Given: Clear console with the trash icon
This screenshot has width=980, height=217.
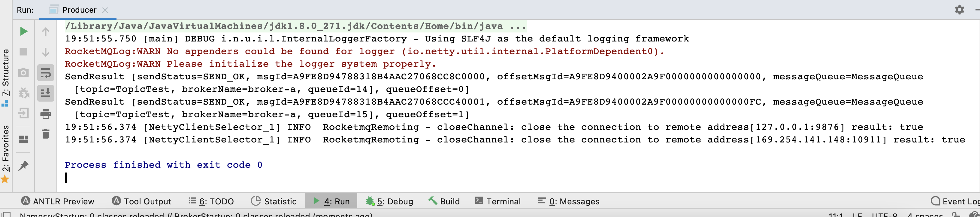Looking at the screenshot, I should [x=46, y=134].
